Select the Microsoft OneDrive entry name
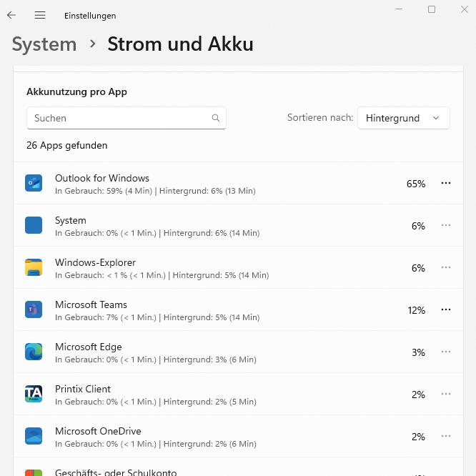Viewport: 476px width, 476px height. (98, 432)
